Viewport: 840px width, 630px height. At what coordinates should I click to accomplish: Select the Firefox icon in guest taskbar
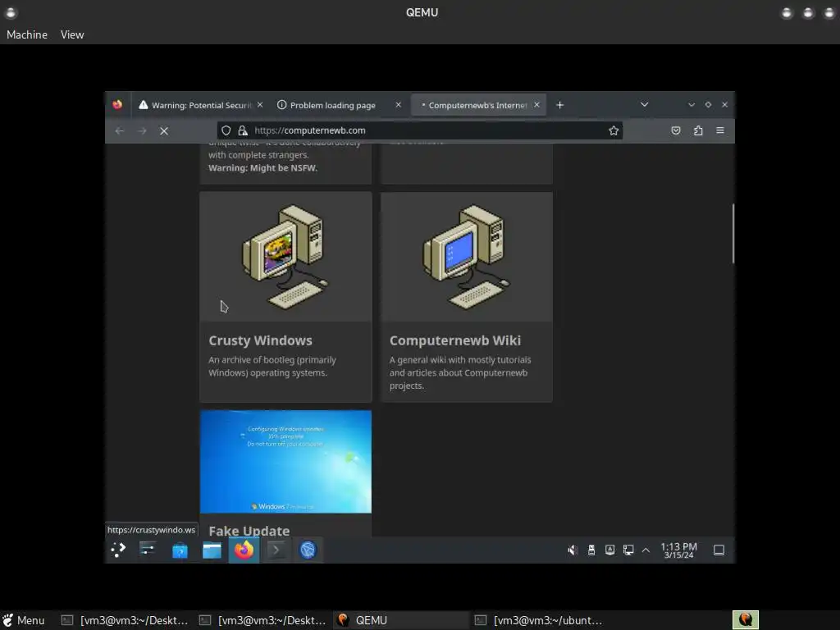point(244,550)
